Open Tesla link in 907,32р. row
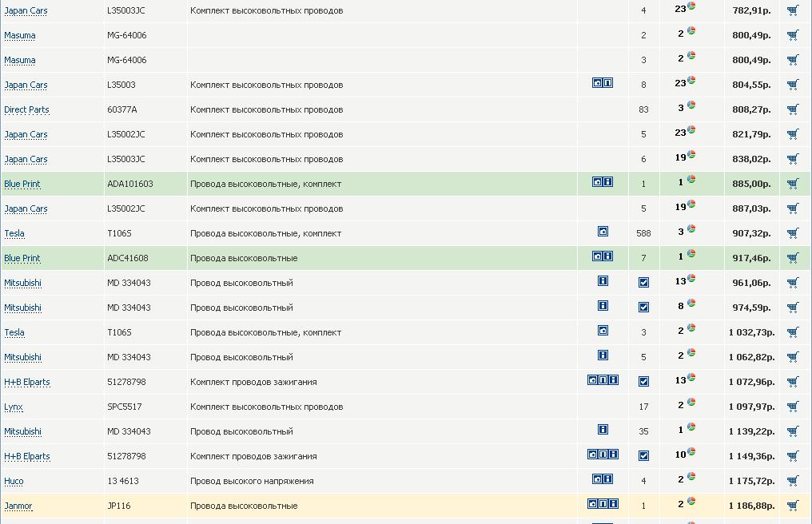The width and height of the screenshot is (812, 524). [14, 233]
